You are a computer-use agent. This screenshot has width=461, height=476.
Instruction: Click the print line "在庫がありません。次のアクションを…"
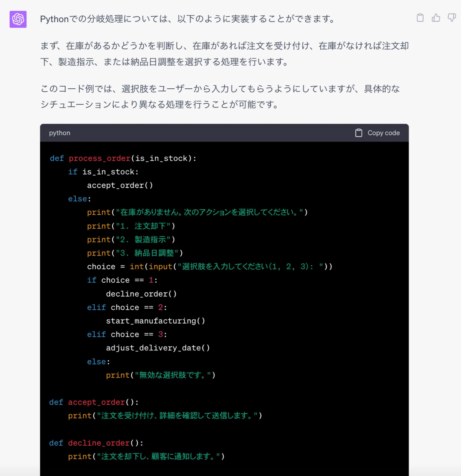pyautogui.click(x=197, y=212)
